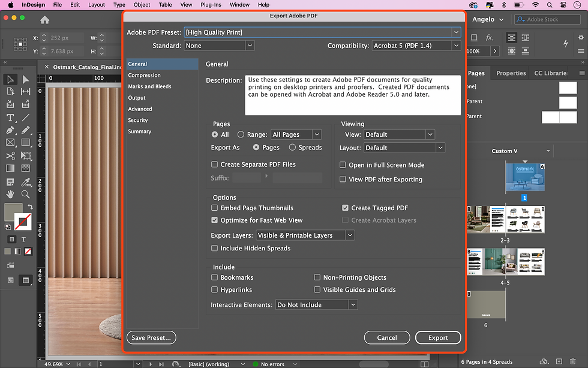Select the Gradient Feather tool
Image resolution: width=588 pixels, height=368 pixels.
(25, 168)
